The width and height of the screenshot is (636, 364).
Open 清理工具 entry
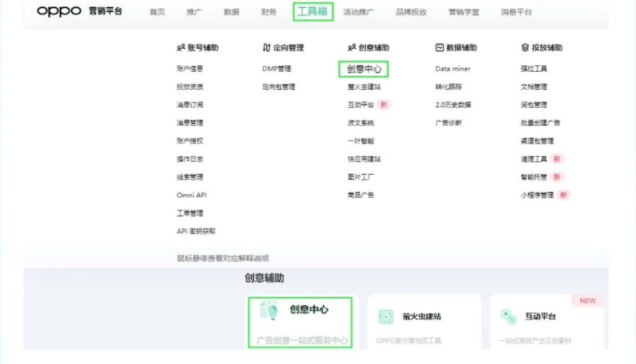coord(534,159)
